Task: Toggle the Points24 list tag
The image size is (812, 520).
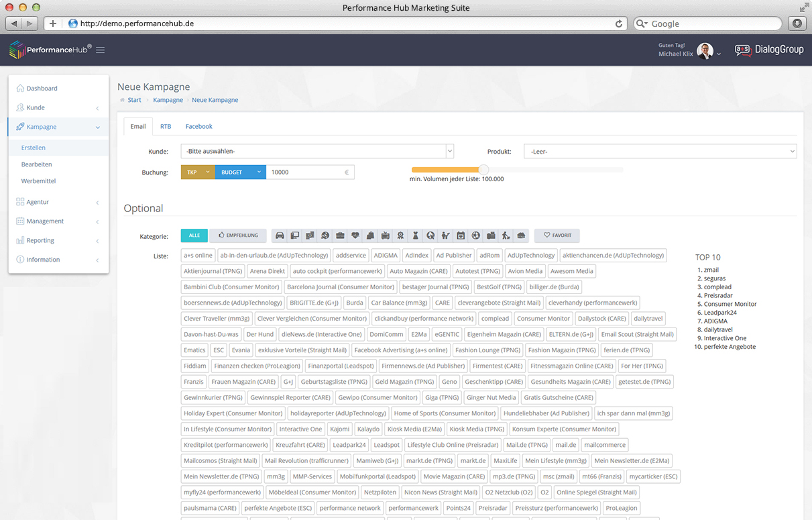Action: click(459, 508)
